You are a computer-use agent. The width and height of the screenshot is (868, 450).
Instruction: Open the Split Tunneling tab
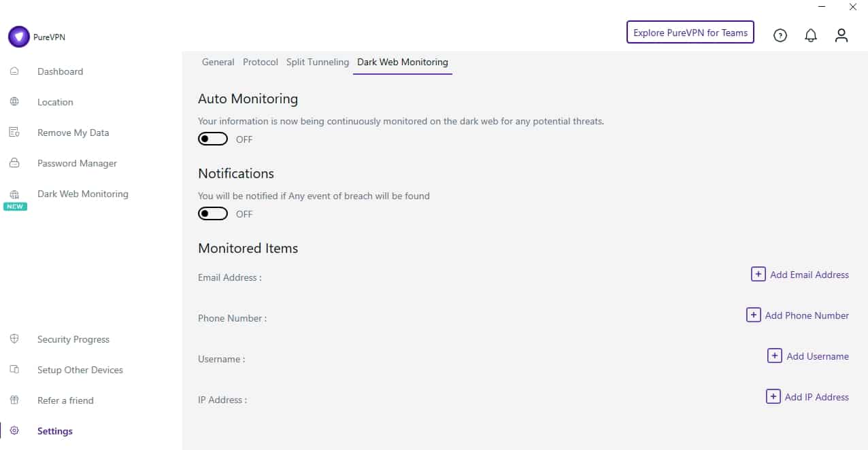point(318,62)
